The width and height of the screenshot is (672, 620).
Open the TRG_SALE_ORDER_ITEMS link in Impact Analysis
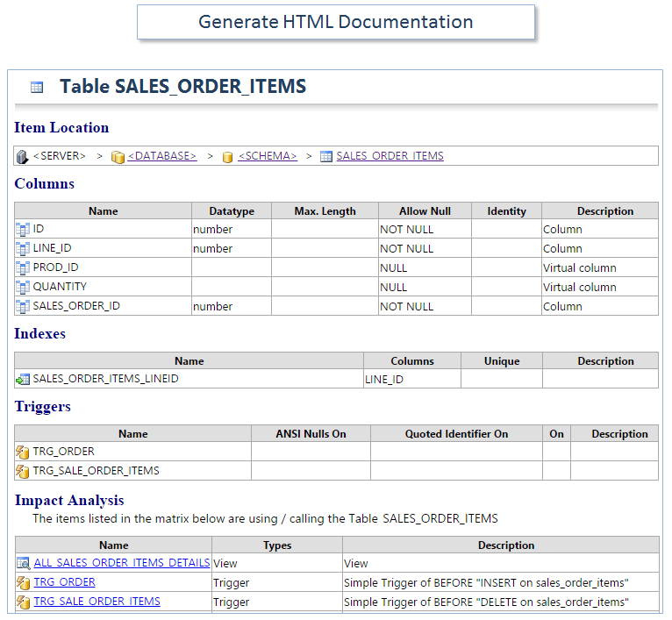tap(97, 602)
